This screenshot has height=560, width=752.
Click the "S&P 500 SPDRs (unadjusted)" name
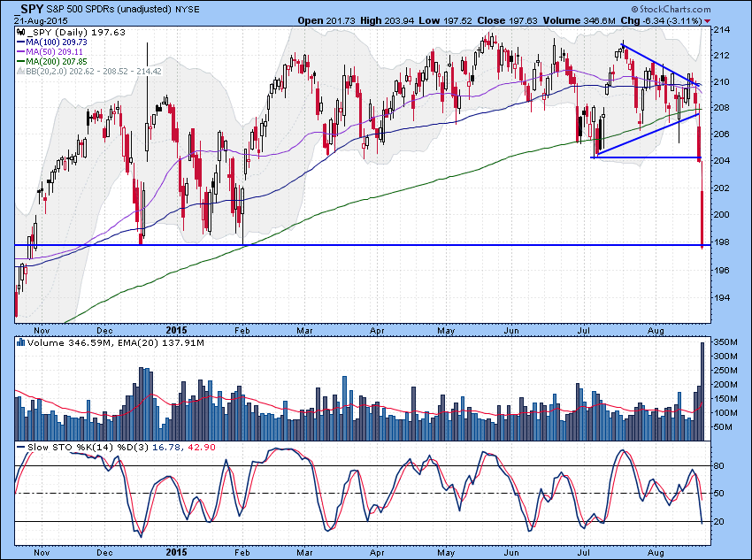click(x=109, y=9)
